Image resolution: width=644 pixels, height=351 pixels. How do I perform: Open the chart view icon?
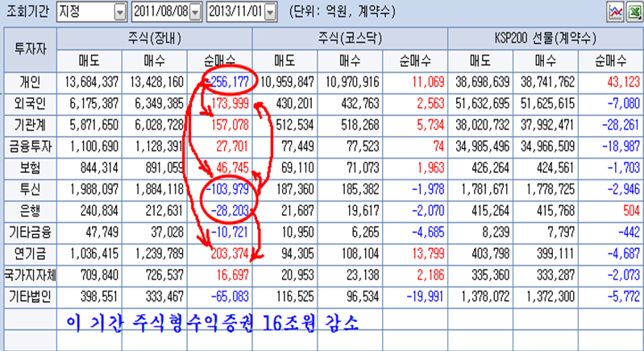point(614,11)
